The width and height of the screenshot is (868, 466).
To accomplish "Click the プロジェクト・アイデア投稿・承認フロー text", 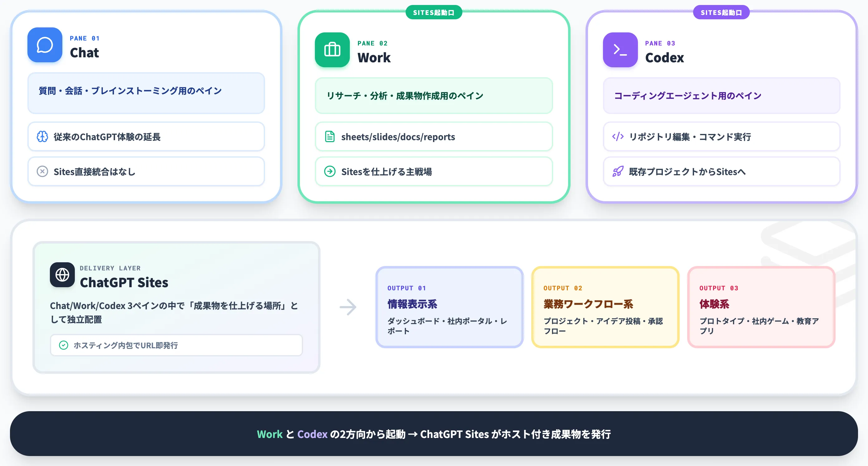I will tap(603, 326).
